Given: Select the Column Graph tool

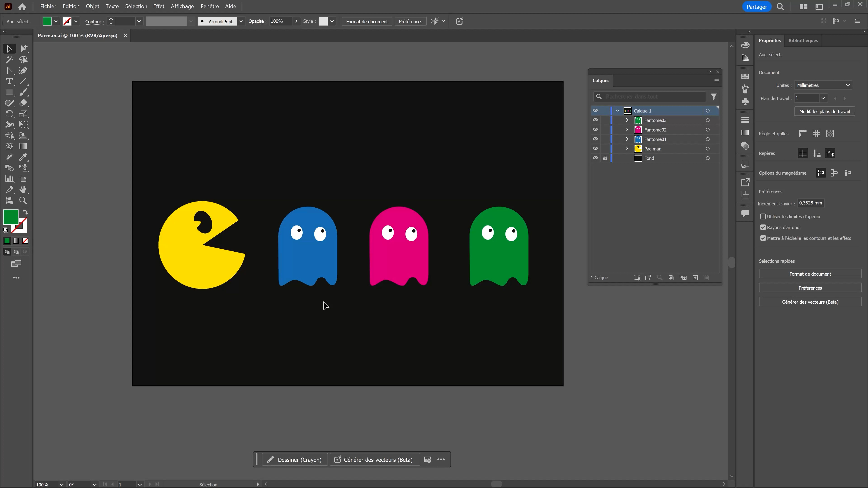Looking at the screenshot, I should pos(9,179).
